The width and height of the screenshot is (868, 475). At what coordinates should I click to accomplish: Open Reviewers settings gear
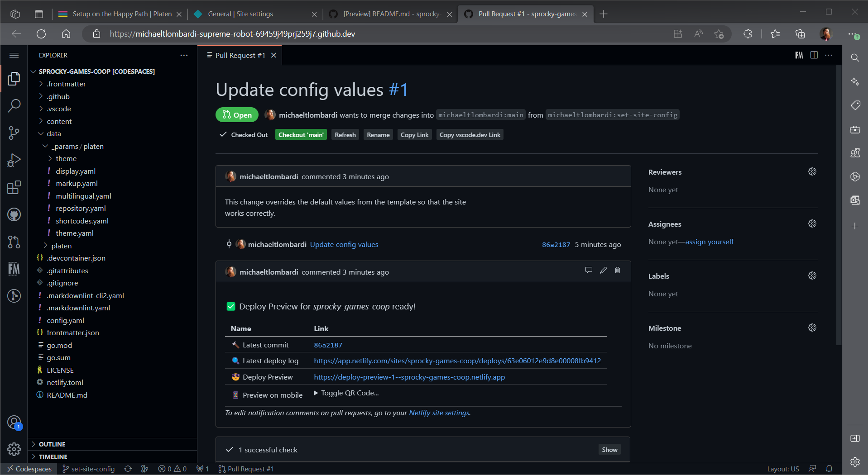(x=812, y=172)
